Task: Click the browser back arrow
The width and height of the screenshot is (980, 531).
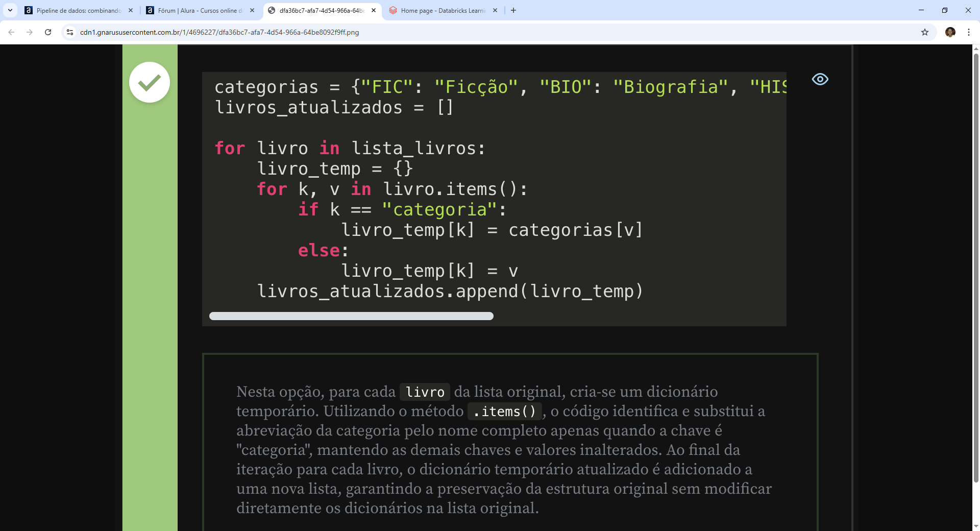Action: coord(11,32)
